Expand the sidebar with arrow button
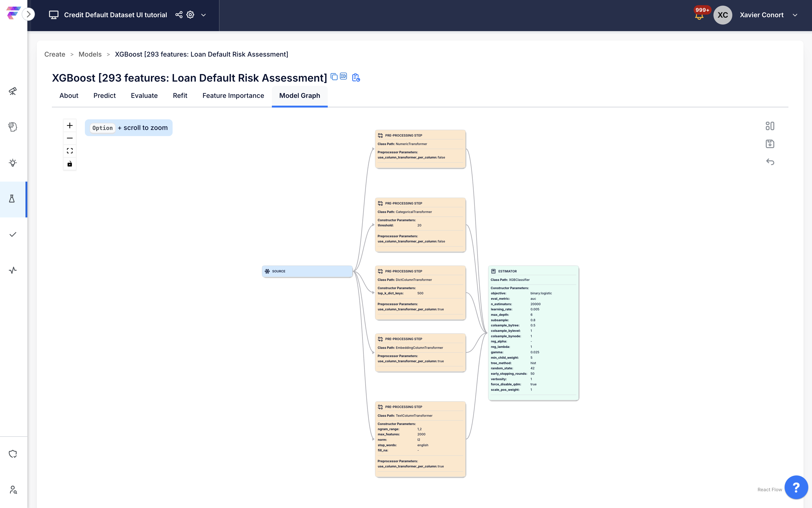 pos(29,14)
